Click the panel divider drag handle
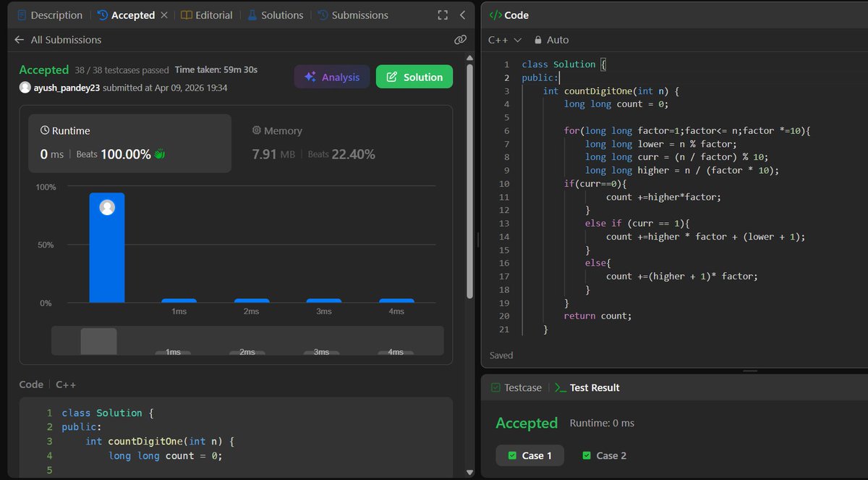Image resolution: width=868 pixels, height=480 pixels. (477, 240)
